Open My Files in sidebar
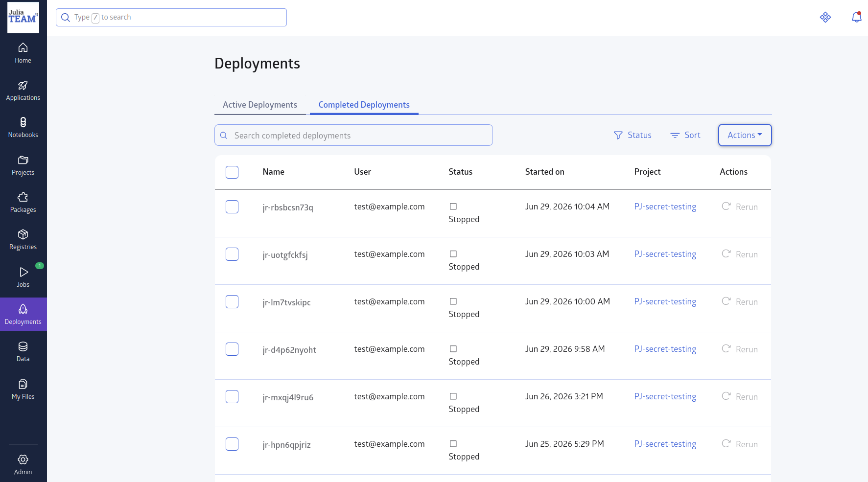The image size is (868, 482). point(23,390)
